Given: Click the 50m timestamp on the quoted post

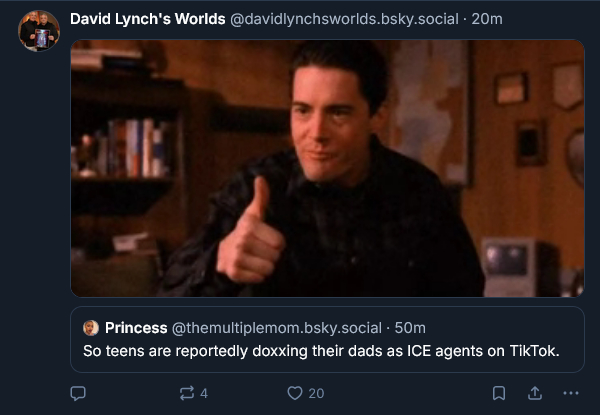Looking at the screenshot, I should click(x=410, y=328).
